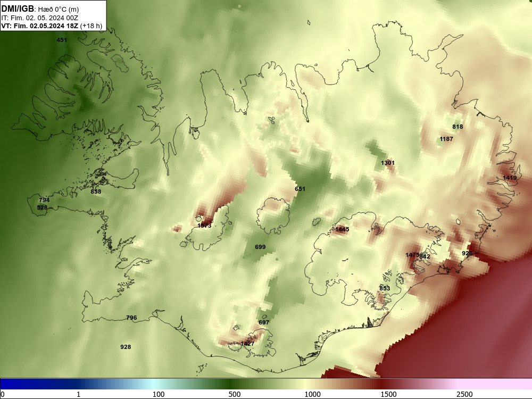
Task: Click the 528 height label
Action: 42,207
